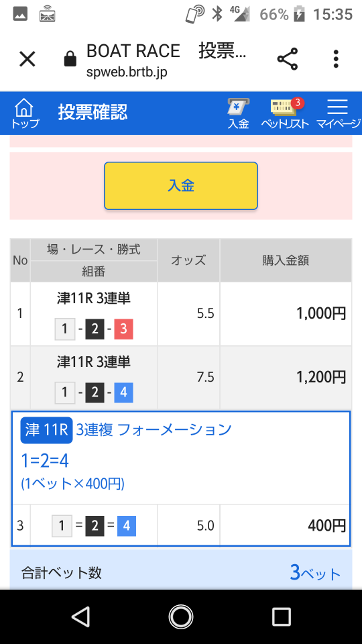Viewport: 362px width, 644px height.
Task: Open the マイページ hamburger menu
Action: coord(338,114)
